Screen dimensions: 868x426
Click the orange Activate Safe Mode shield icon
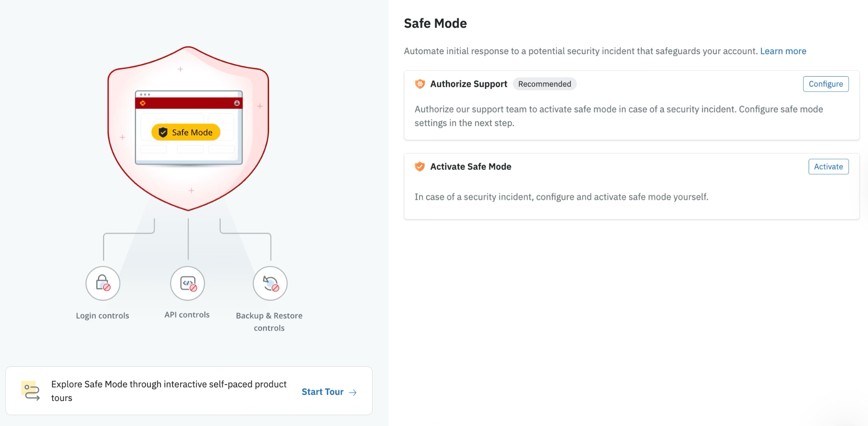419,166
